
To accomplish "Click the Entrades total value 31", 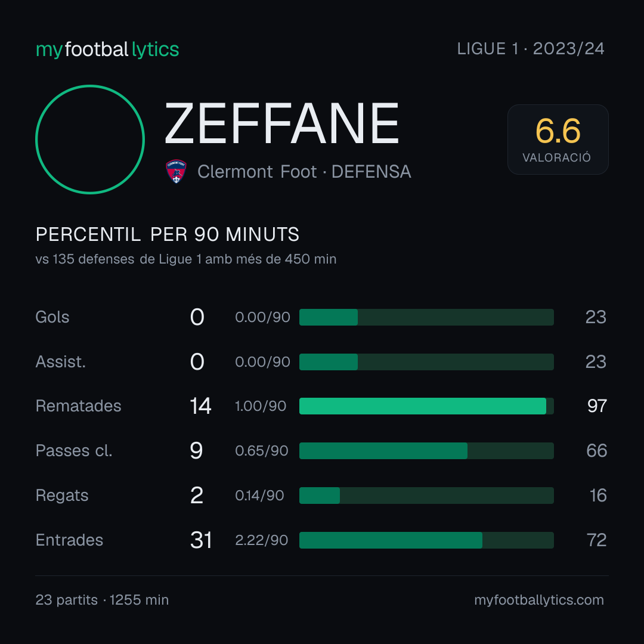I will (x=201, y=540).
